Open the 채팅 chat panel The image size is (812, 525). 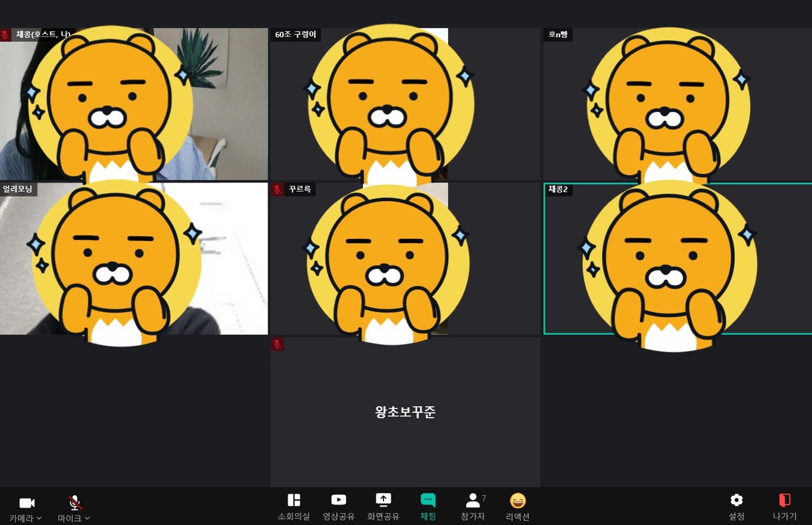pyautogui.click(x=428, y=507)
